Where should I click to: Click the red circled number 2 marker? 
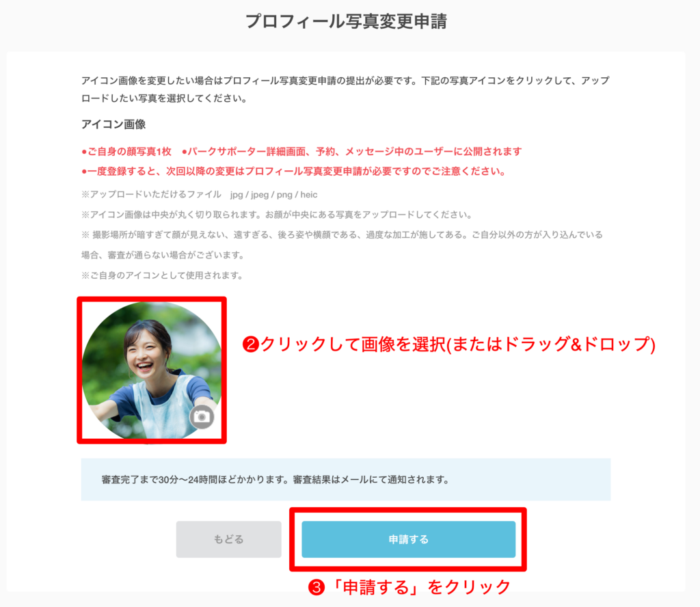pyautogui.click(x=251, y=344)
